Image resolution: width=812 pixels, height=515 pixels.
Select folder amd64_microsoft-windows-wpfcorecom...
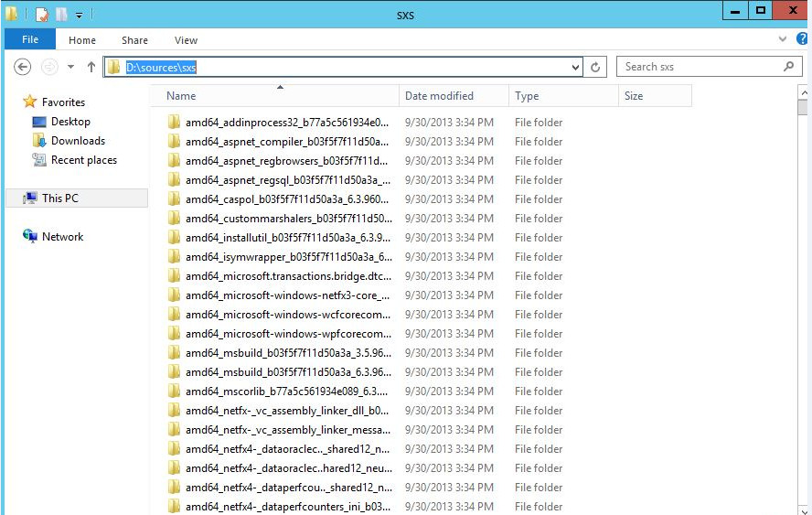288,333
